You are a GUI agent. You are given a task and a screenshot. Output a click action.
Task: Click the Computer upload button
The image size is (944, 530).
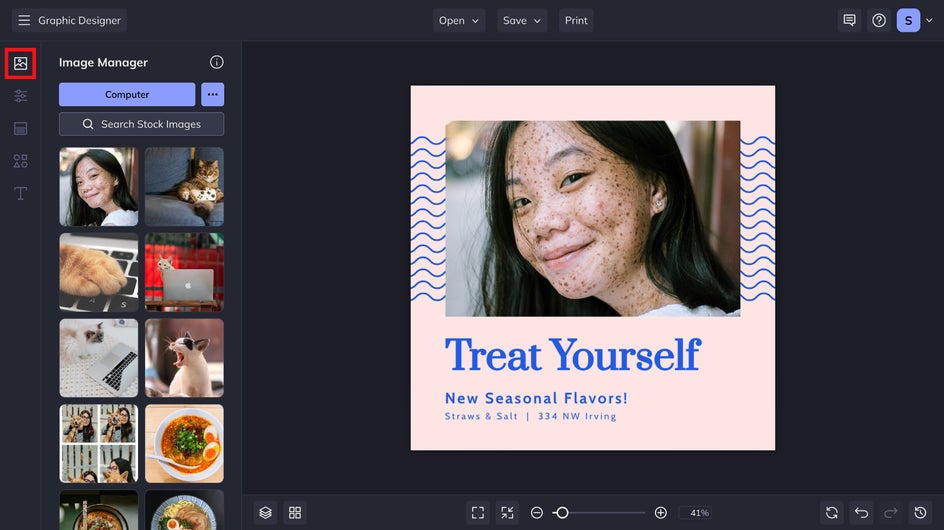click(127, 95)
